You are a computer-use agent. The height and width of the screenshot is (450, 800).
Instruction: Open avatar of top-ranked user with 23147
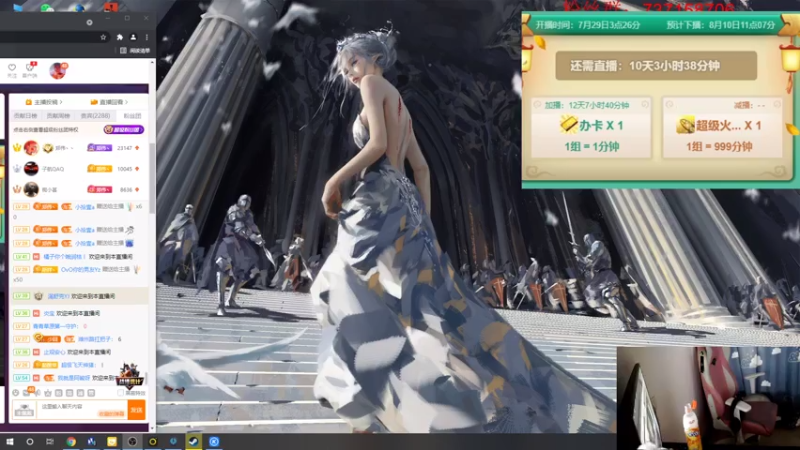click(31, 148)
